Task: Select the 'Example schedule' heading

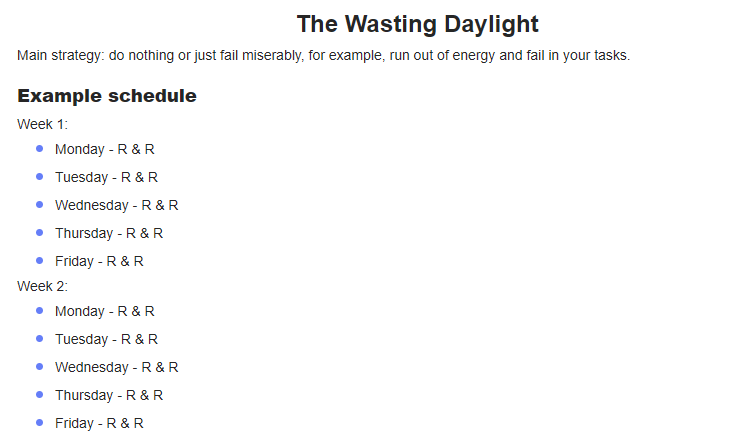Action: [107, 95]
